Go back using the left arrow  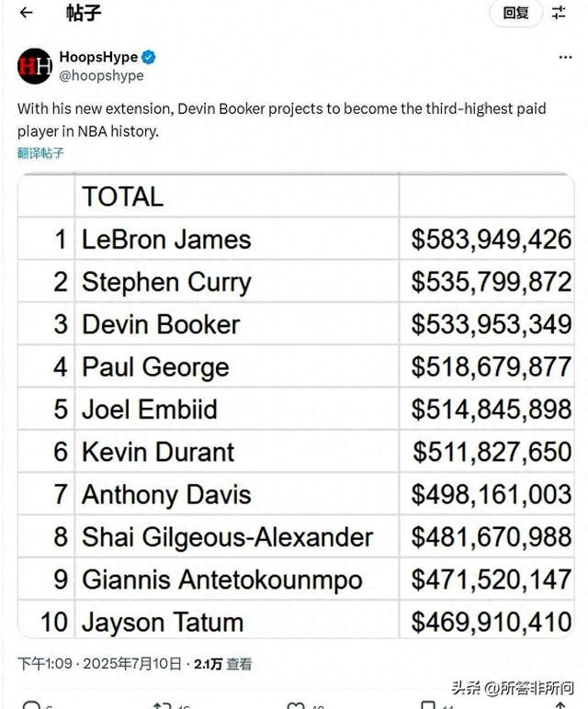27,13
